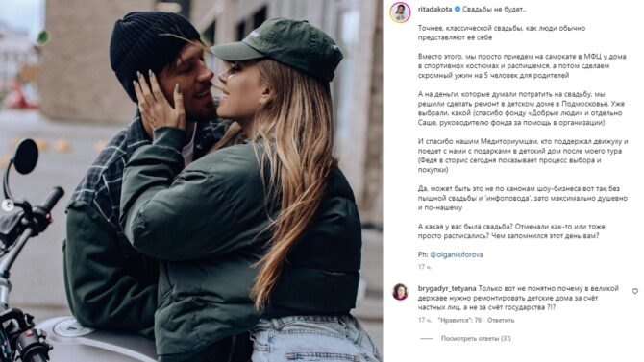644x362 pixels.
Task: Click the caption headline Свадьбы не будет
Action: 494,9
